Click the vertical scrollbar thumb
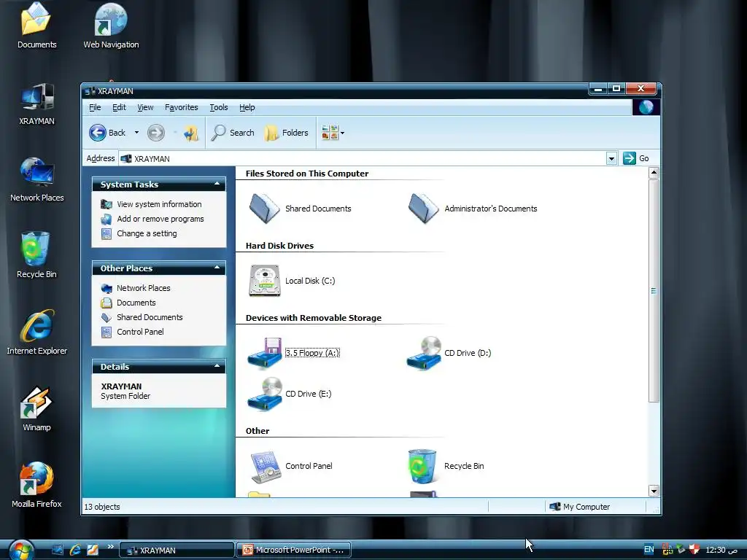The height and width of the screenshot is (560, 747). tap(654, 291)
